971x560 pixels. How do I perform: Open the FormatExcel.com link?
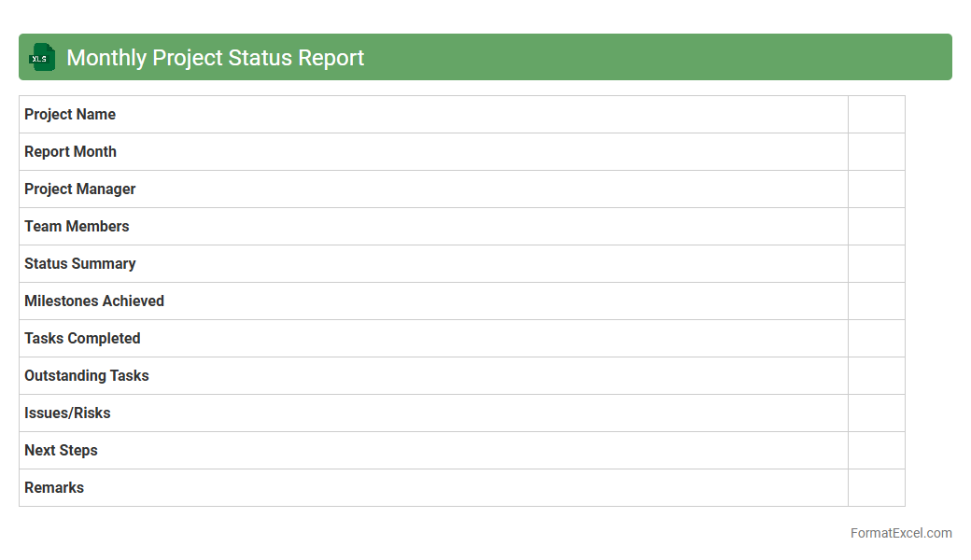point(900,533)
